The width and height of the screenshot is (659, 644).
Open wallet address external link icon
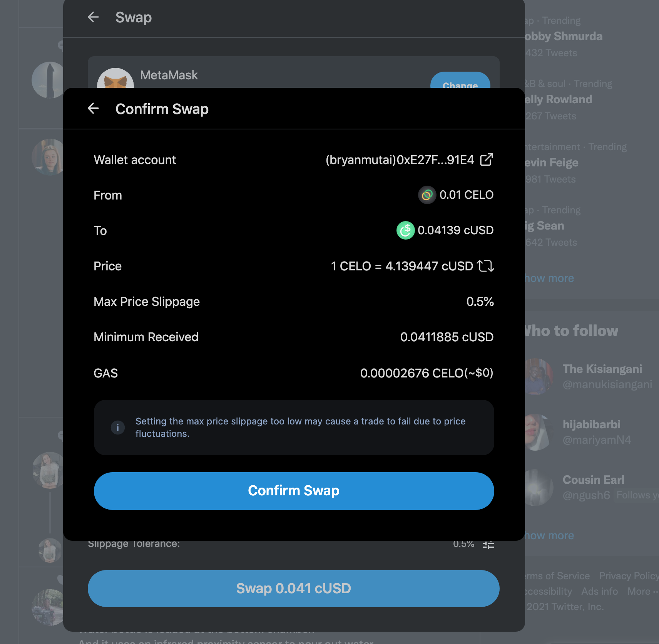(x=487, y=159)
